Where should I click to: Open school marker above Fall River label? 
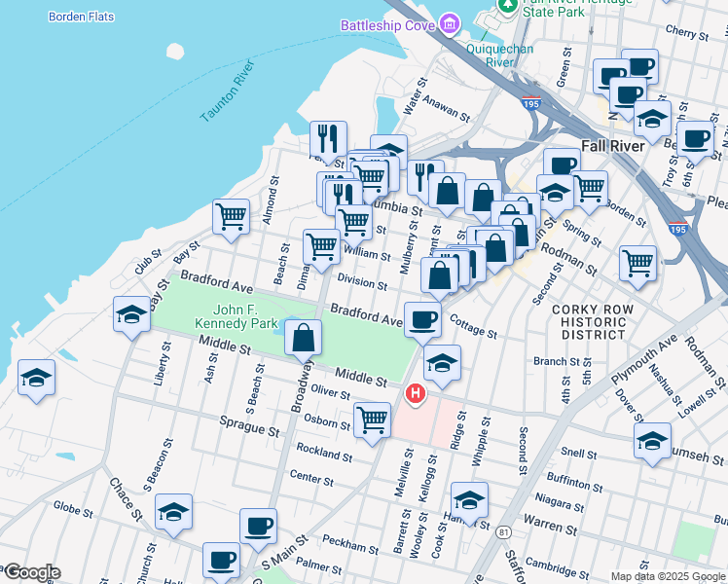coord(652,119)
